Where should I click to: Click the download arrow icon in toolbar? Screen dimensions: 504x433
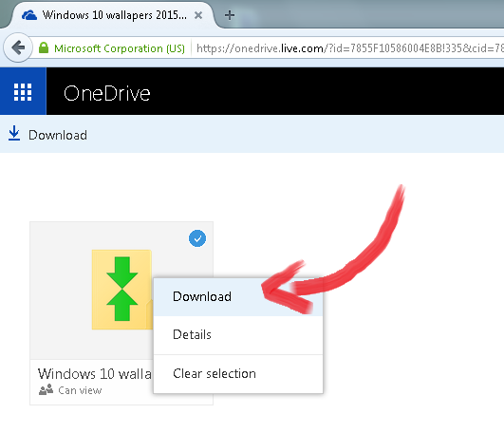click(14, 133)
